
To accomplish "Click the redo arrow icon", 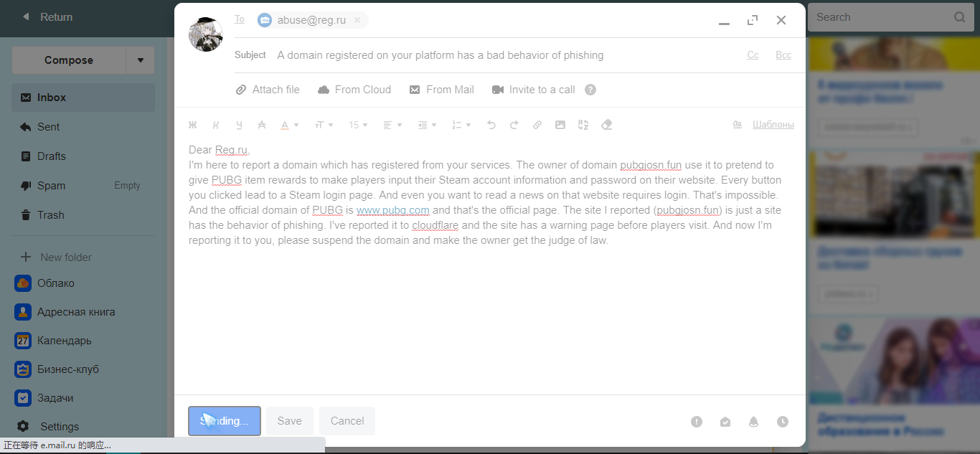I will point(514,125).
